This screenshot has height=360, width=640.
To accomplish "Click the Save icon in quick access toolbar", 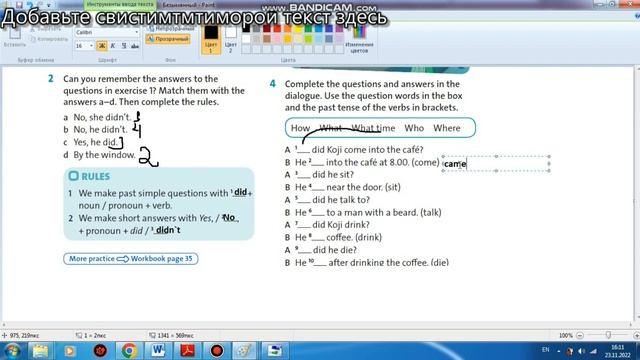I will coord(19,5).
